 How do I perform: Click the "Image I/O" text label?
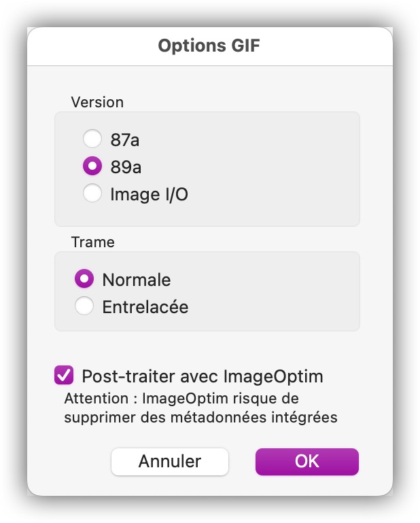click(150, 194)
